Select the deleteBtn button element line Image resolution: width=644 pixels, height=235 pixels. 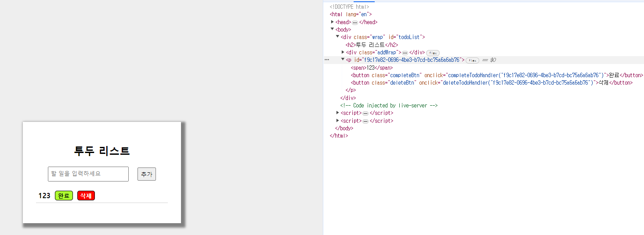pyautogui.click(x=492, y=82)
